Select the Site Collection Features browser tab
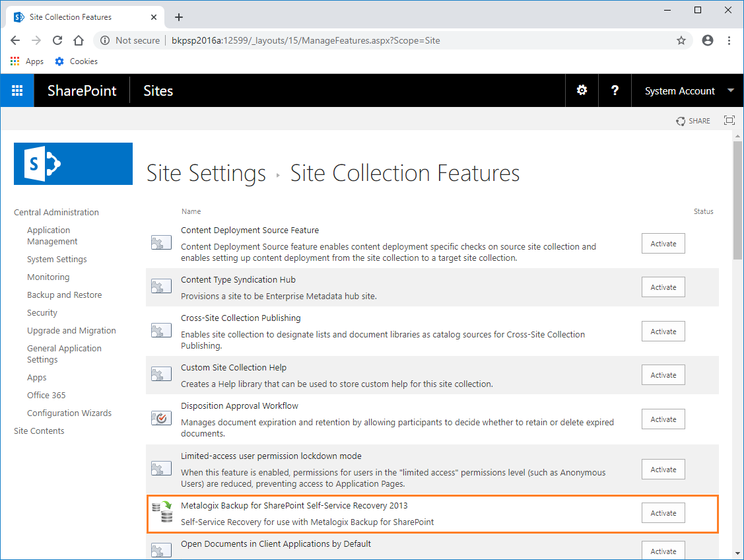Viewport: 744px width, 560px height. click(x=85, y=17)
